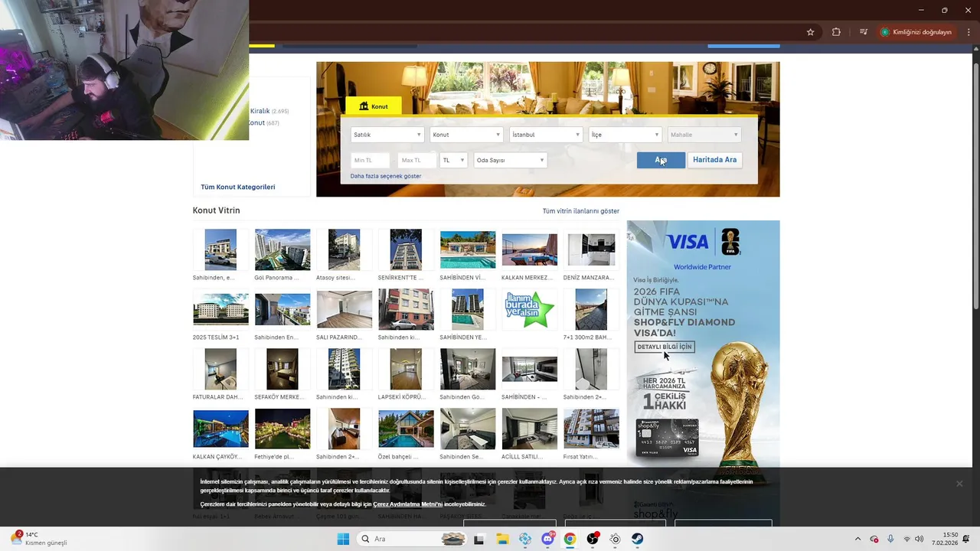Open Discord from the taskbar
Viewport: 980px width, 551px height.
click(547, 539)
